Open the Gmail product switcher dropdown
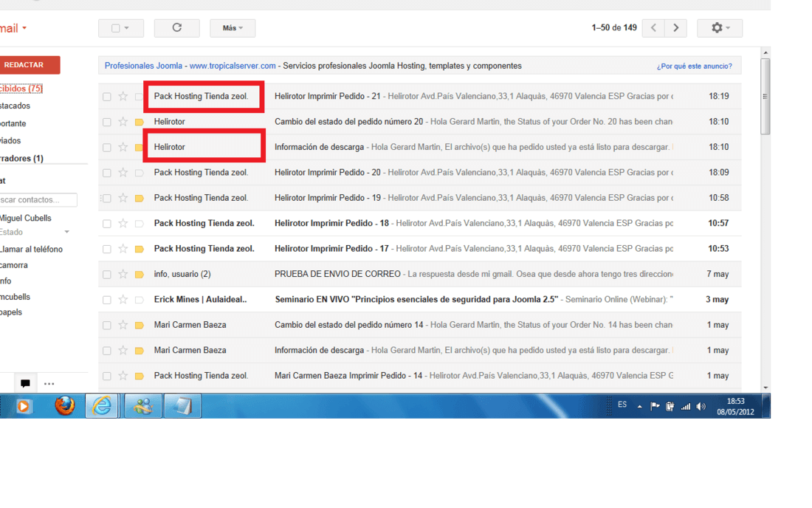This screenshot has height=508, width=812. [13, 29]
